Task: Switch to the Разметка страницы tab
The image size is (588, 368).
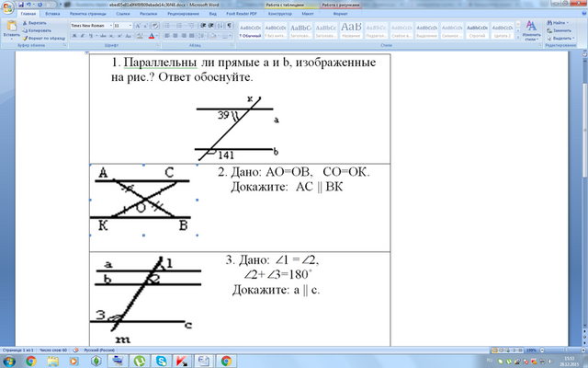Action: coord(88,14)
